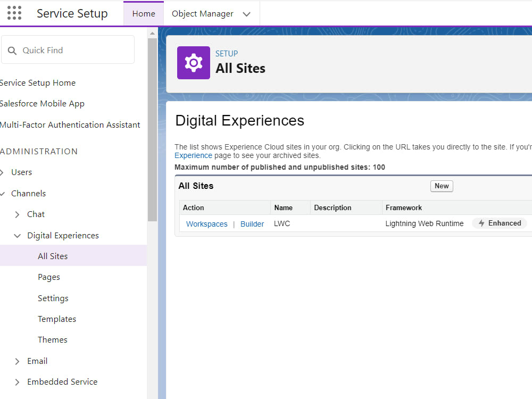Click the sidebar vertical scrollbar

point(152,128)
